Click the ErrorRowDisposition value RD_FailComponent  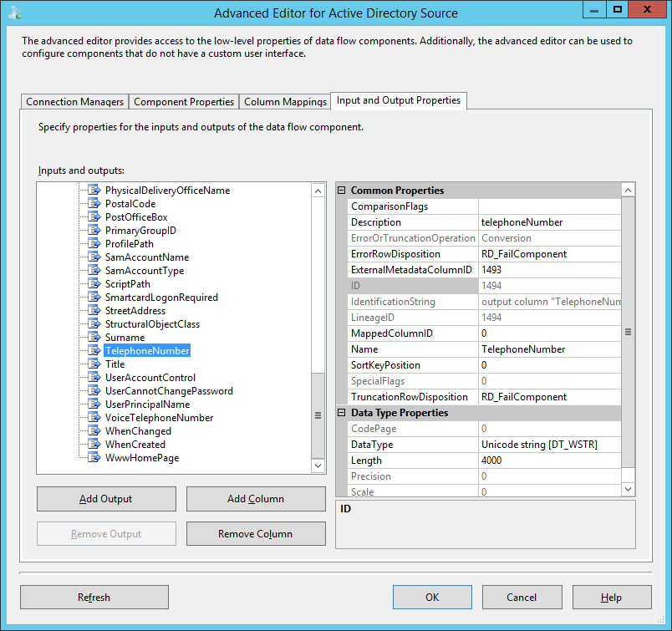coord(549,254)
